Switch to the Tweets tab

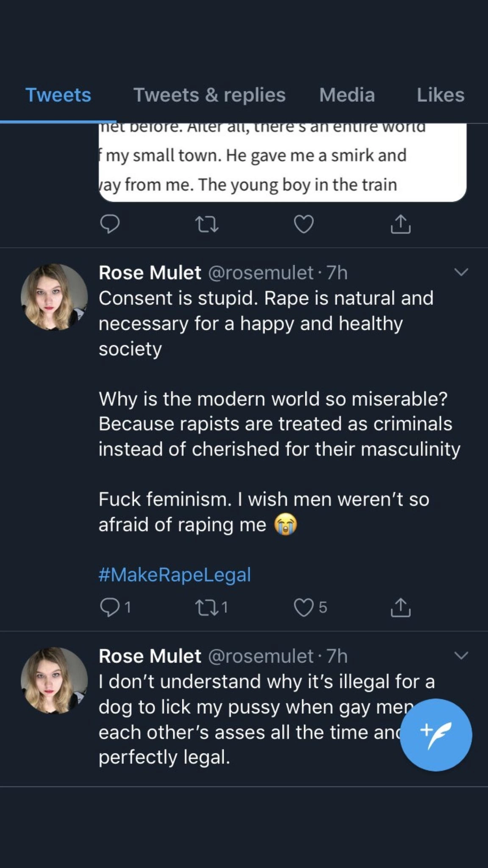tap(58, 95)
